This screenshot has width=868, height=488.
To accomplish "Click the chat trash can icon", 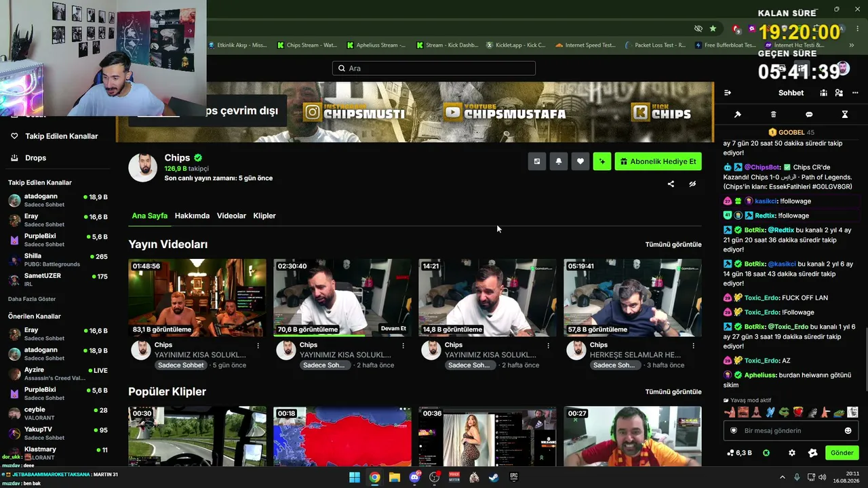I will coord(774,115).
